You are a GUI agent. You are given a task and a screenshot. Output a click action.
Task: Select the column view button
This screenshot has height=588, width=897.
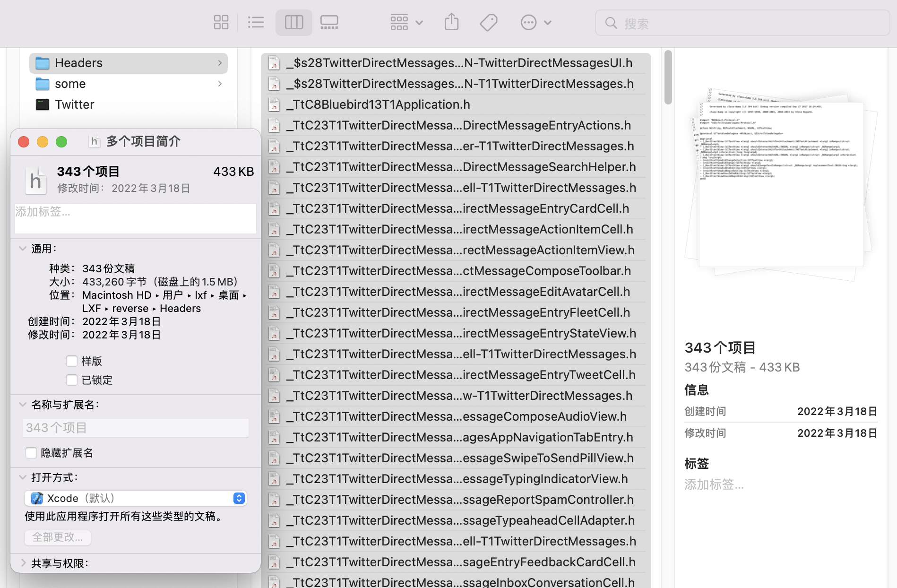(293, 22)
